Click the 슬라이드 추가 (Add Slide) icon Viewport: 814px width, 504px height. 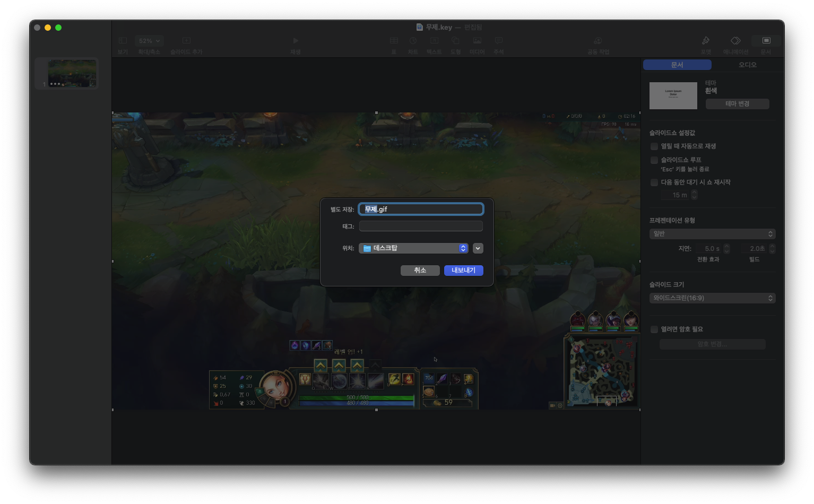point(186,41)
